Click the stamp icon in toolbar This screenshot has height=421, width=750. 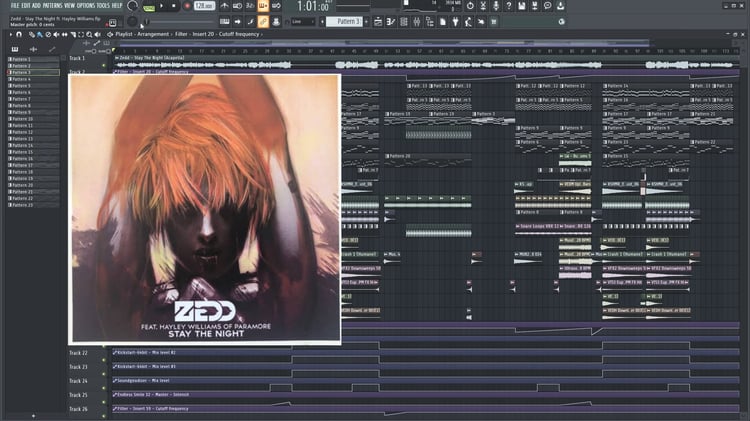[x=276, y=22]
